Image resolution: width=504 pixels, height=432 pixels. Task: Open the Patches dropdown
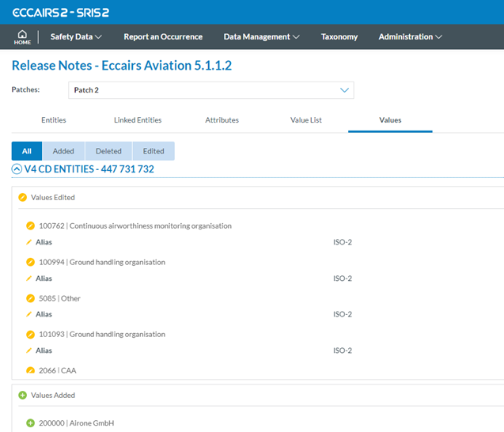210,90
